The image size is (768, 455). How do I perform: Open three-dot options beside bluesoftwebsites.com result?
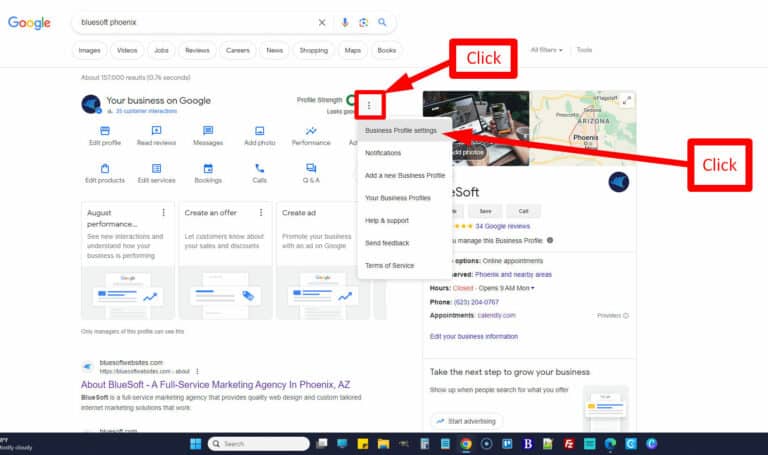coord(197,371)
